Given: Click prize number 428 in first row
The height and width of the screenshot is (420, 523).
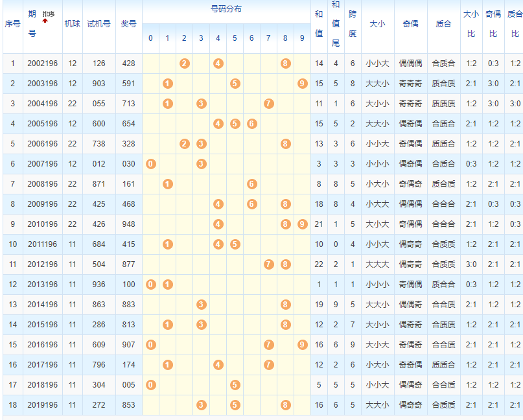Looking at the screenshot, I should [128, 64].
